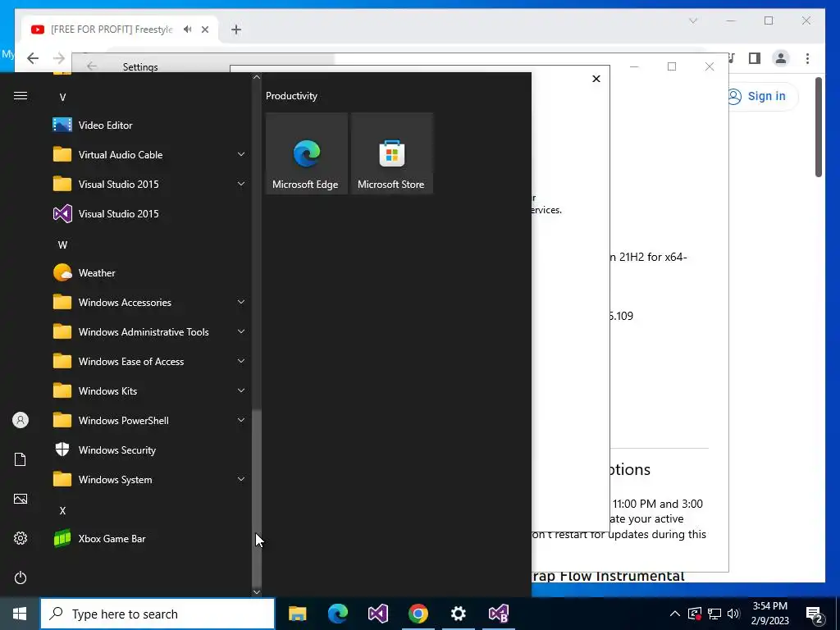The image size is (840, 630).
Task: Click the W letter header in app list
Action: pos(62,244)
